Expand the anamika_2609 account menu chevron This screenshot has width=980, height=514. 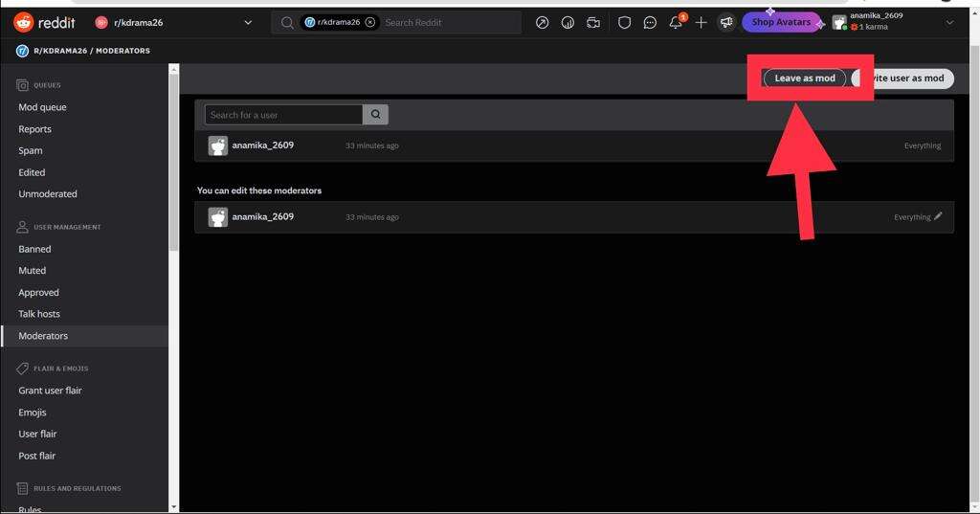pyautogui.click(x=949, y=23)
